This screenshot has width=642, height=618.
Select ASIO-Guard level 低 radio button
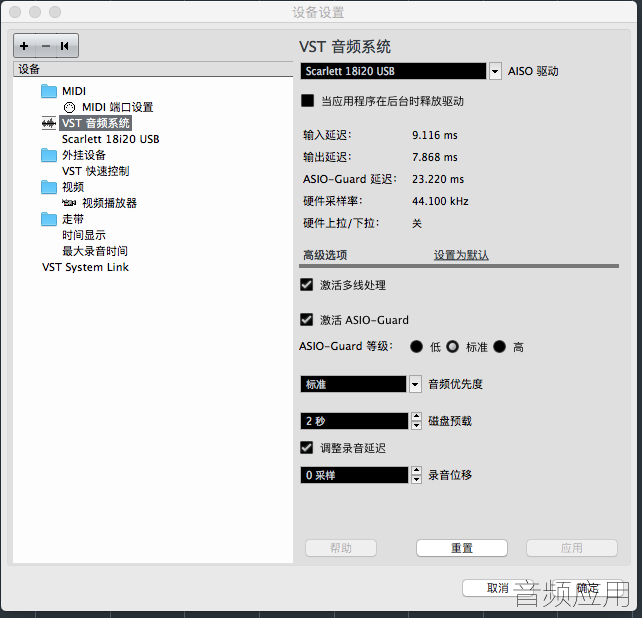(416, 346)
